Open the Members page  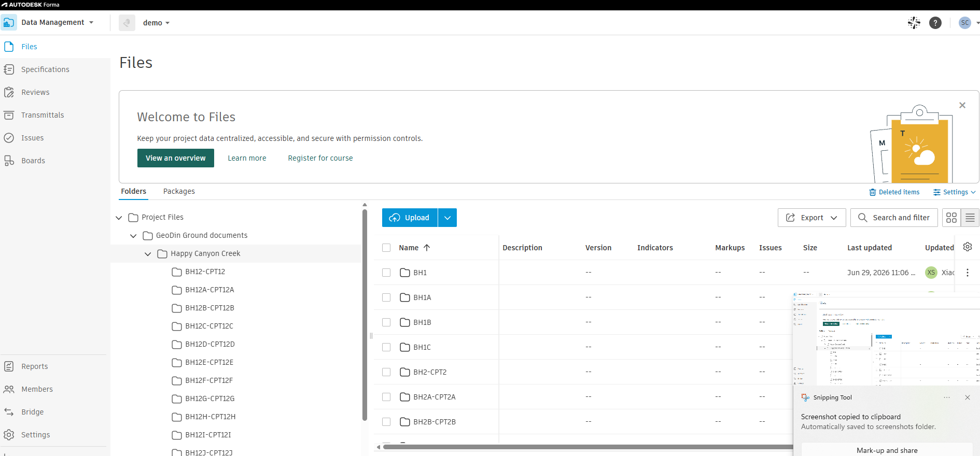[37, 389]
